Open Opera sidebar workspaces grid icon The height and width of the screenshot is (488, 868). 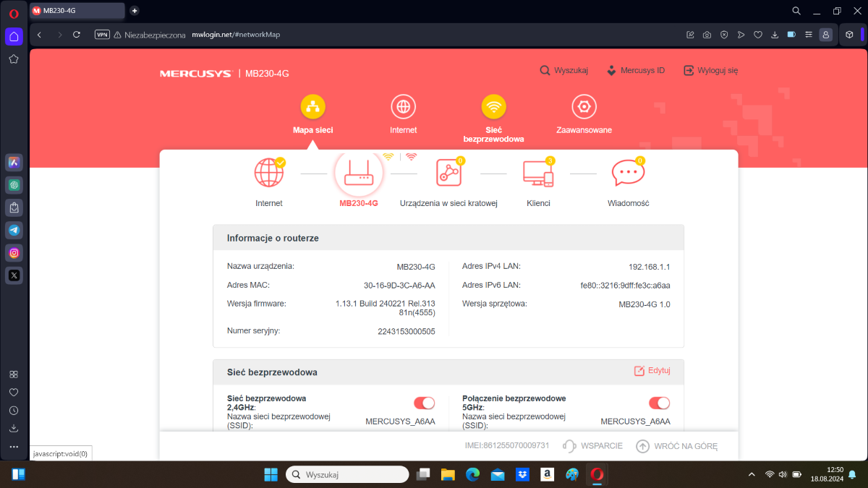(x=14, y=374)
